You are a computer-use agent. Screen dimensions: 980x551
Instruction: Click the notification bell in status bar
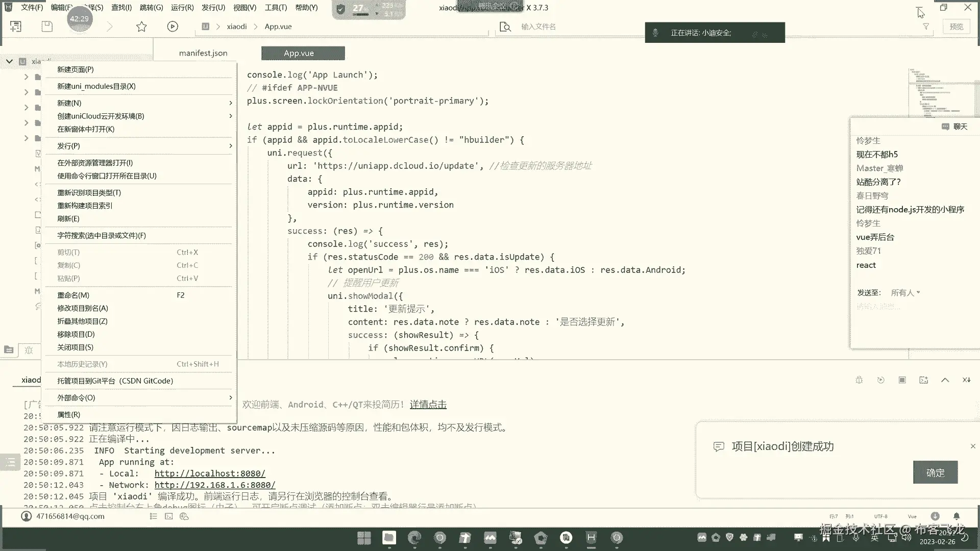tap(957, 516)
